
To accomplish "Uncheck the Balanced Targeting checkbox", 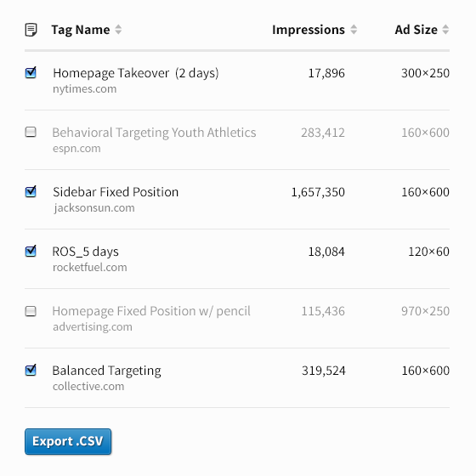I will click(x=31, y=370).
